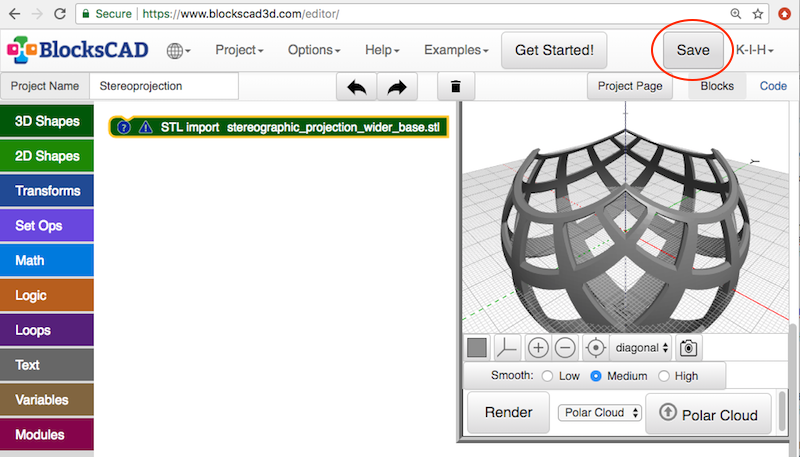
Task: Open the Modules block category
Action: [x=47, y=434]
